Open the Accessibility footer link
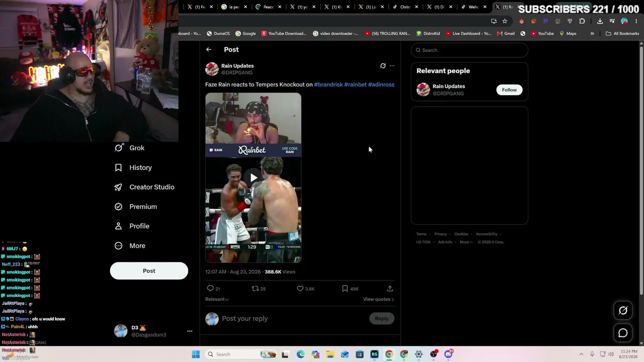The width and height of the screenshot is (644, 362). [487, 234]
